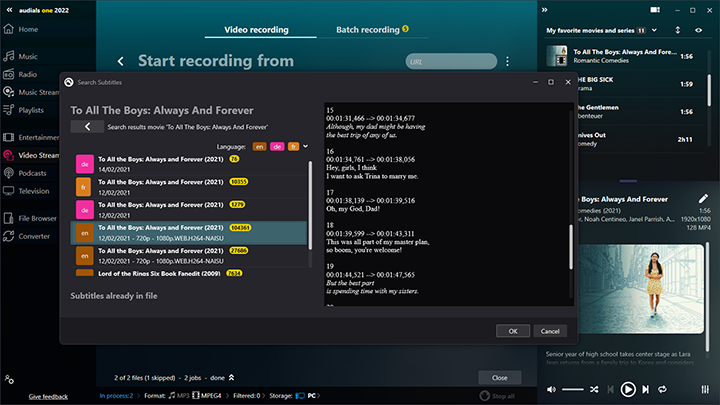Confirm subtitle selection with OK
The height and width of the screenshot is (405, 720).
click(513, 331)
